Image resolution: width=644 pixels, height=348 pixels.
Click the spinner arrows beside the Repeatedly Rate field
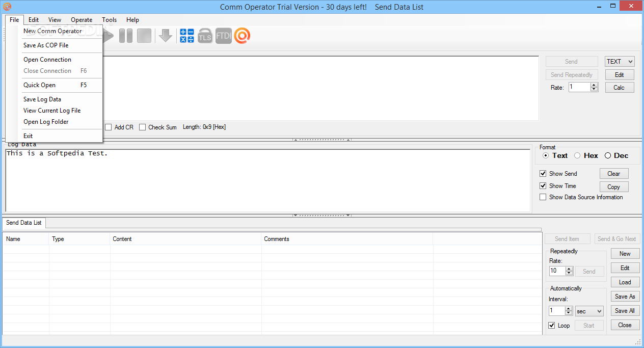coord(570,271)
